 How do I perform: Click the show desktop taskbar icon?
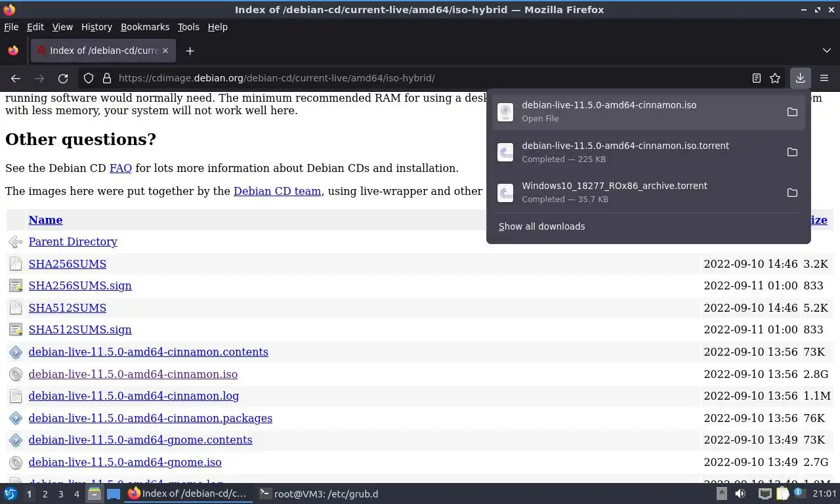pos(114,494)
